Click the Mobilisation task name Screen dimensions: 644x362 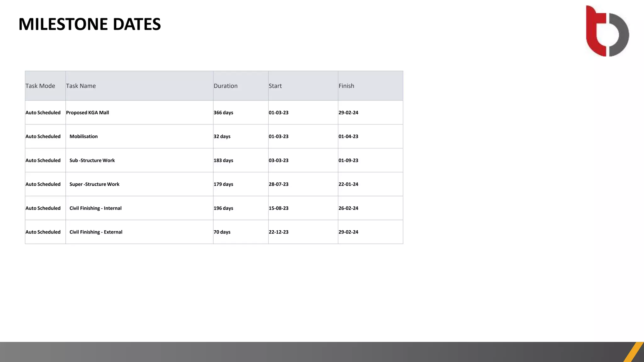84,136
